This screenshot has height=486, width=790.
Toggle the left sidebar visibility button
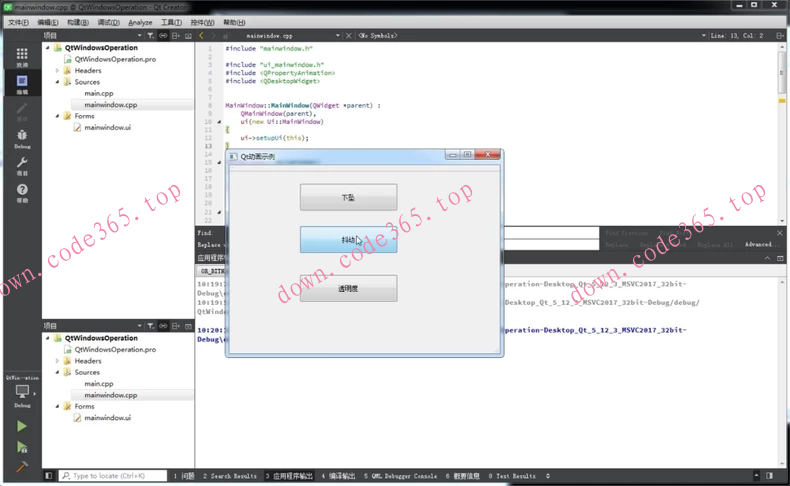(48, 476)
